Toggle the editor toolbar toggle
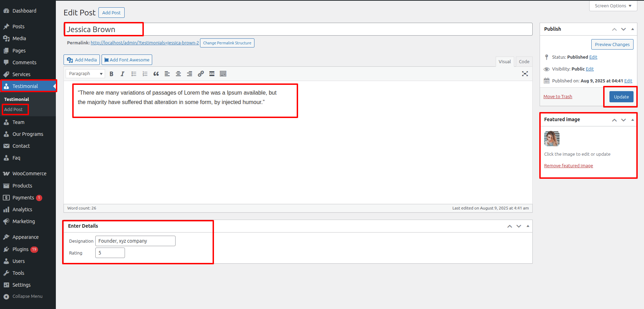Image resolution: width=644 pixels, height=309 pixels. click(x=223, y=74)
